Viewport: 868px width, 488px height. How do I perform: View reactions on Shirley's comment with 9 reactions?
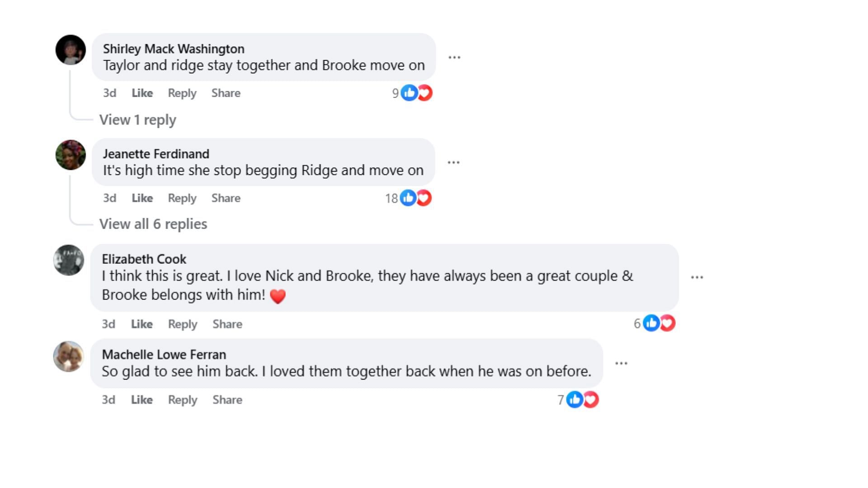tap(412, 93)
